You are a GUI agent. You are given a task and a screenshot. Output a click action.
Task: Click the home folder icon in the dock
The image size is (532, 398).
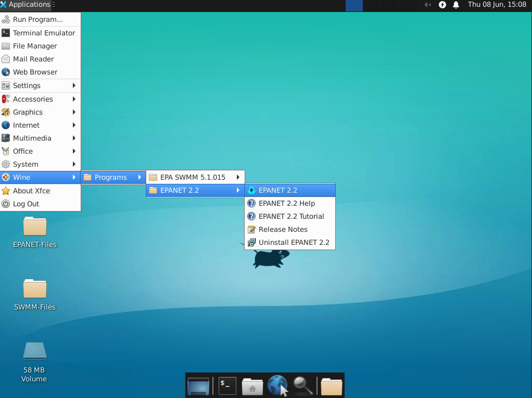(252, 387)
